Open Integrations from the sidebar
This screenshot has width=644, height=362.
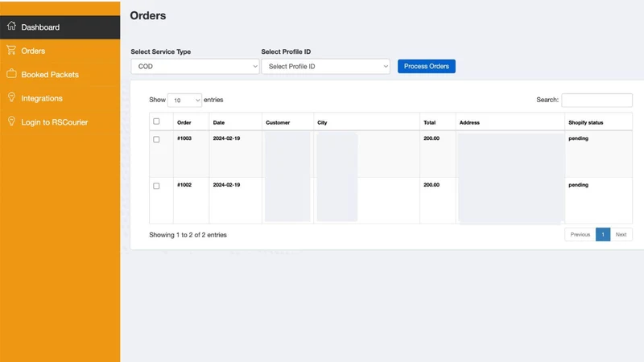point(60,98)
